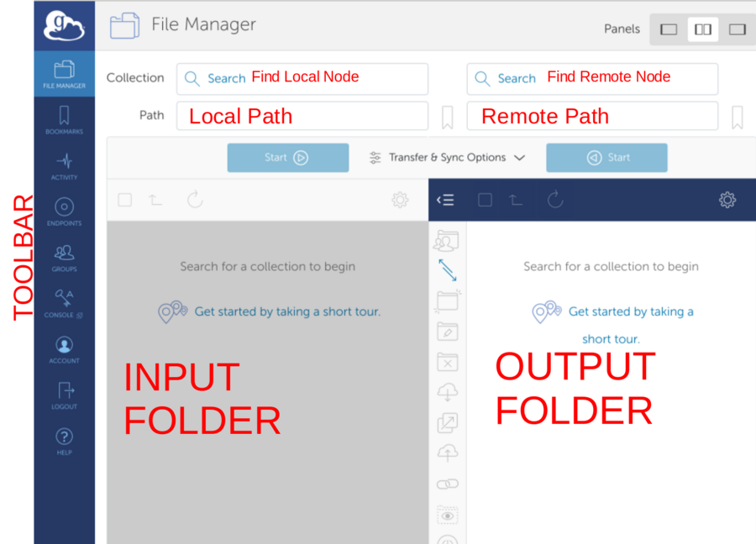Collapse the middle action menu
This screenshot has height=544, width=756.
click(445, 200)
